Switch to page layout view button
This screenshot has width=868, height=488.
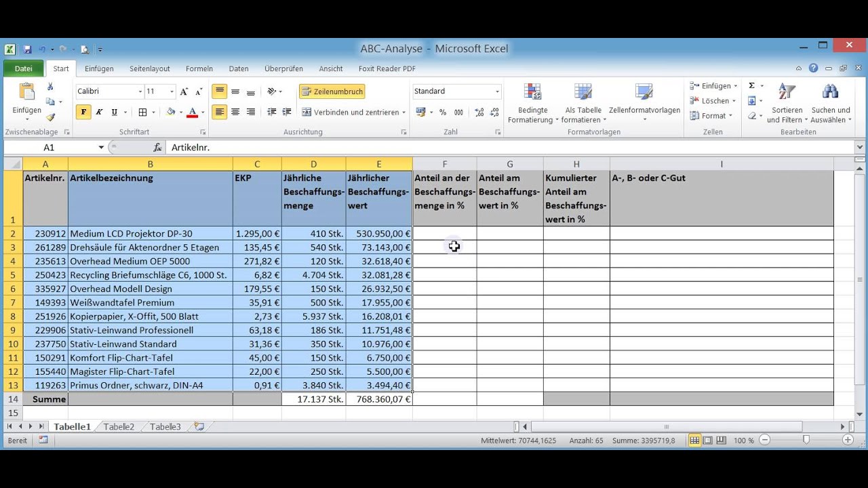pos(707,440)
